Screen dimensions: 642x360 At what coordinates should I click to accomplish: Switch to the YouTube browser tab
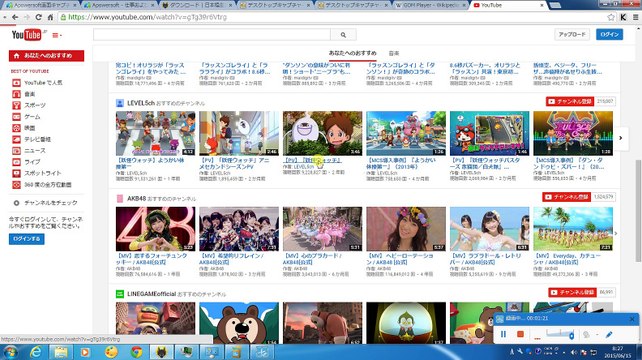(x=508, y=5)
